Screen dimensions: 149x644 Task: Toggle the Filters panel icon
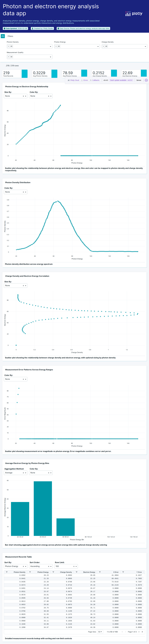click(x=3, y=36)
